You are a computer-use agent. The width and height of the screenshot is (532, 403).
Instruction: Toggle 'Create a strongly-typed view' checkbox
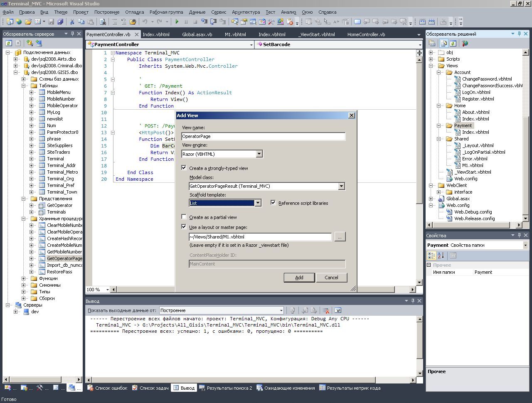point(184,168)
